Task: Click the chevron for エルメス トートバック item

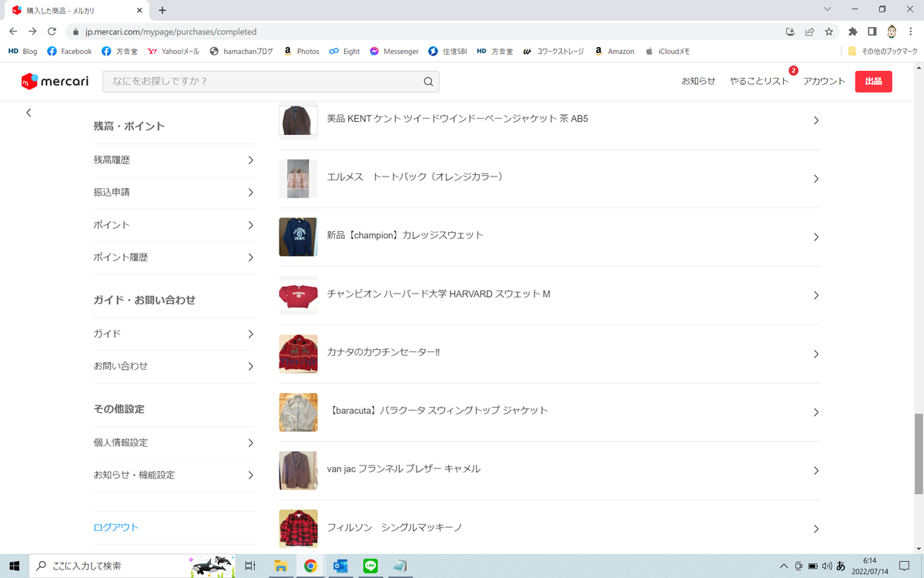Action: pos(816,179)
